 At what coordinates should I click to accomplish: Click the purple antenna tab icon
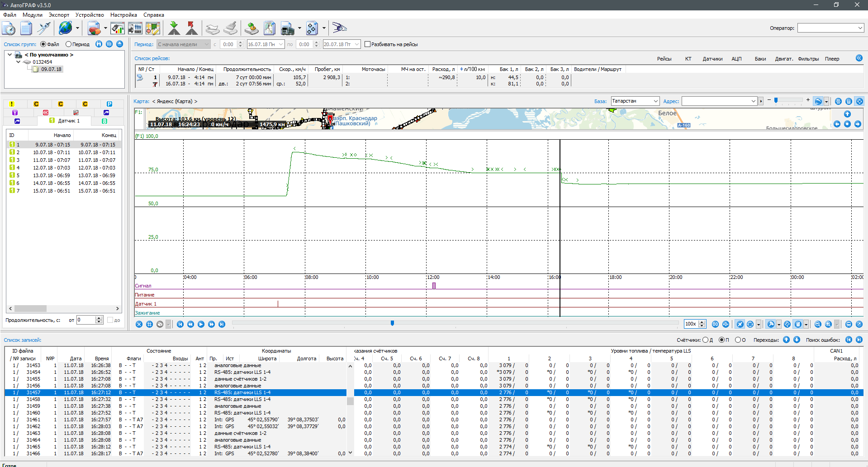(15, 113)
